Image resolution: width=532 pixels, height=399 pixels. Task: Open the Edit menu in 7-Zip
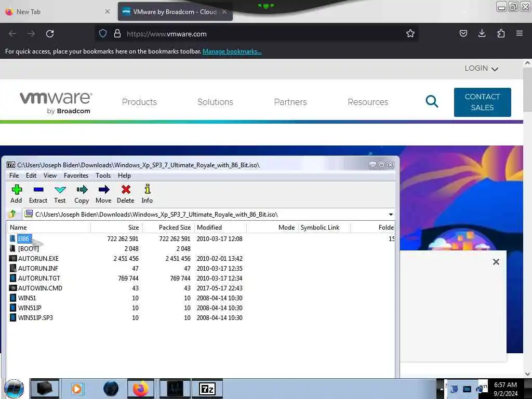click(x=31, y=176)
